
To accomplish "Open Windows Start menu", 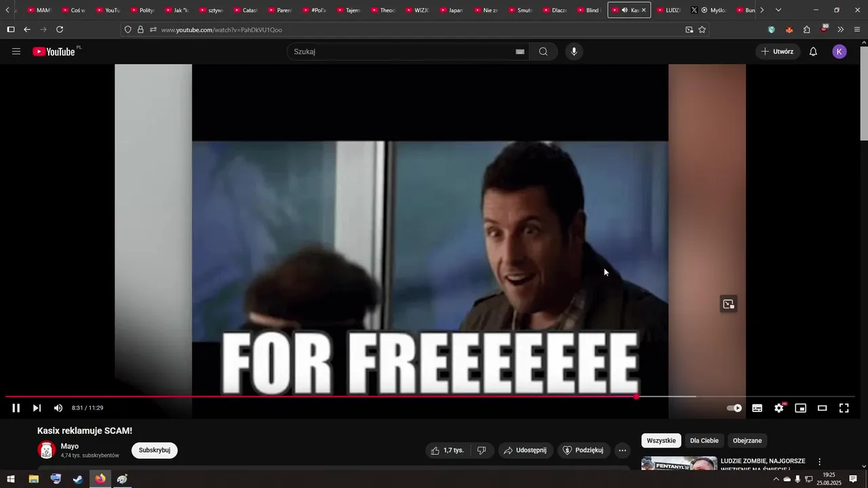I will click(x=11, y=479).
